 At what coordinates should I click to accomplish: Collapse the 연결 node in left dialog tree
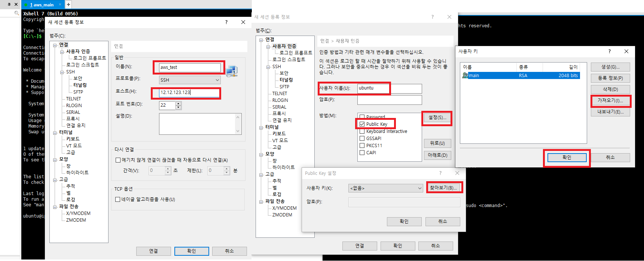coord(55,45)
